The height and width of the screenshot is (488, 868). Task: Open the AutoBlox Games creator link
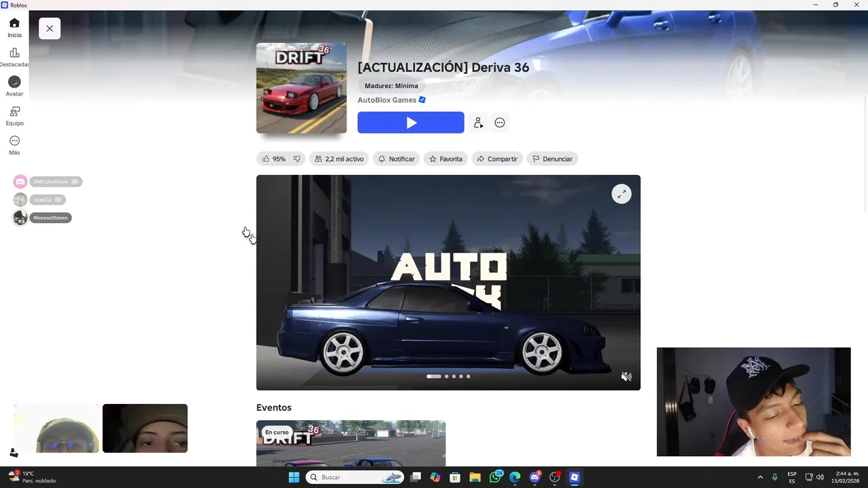(387, 100)
